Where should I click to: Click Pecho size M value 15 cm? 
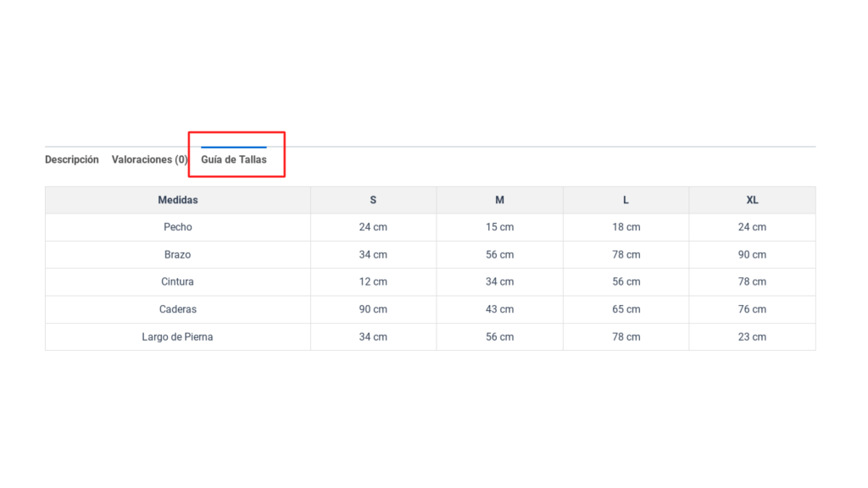coord(500,227)
